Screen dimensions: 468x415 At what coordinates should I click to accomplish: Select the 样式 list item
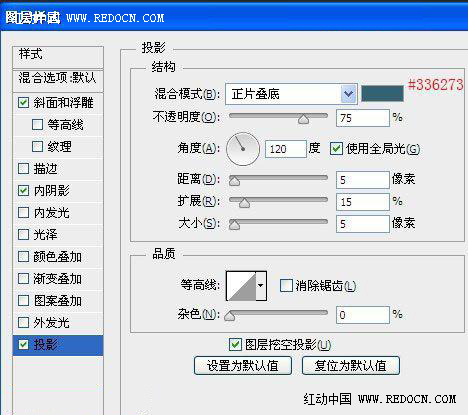[x=58, y=57]
